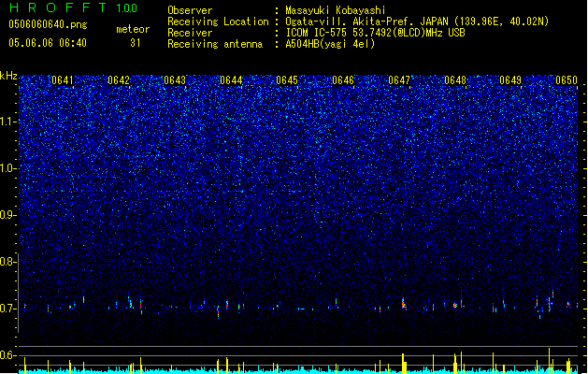The width and height of the screenshot is (588, 374).
Task: Click antenna value A504HB(yagi 4el)
Action: [330, 44]
